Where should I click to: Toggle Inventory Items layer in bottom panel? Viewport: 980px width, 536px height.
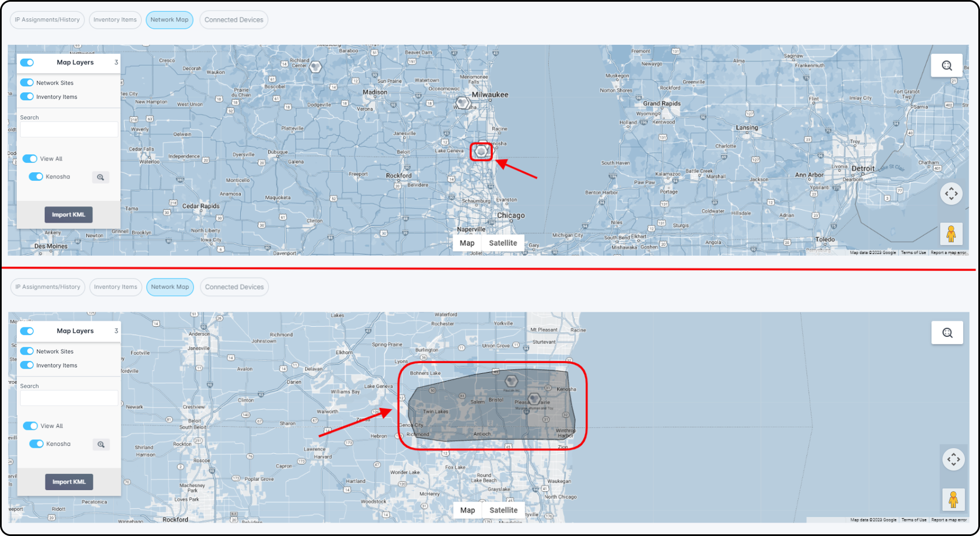(x=27, y=365)
